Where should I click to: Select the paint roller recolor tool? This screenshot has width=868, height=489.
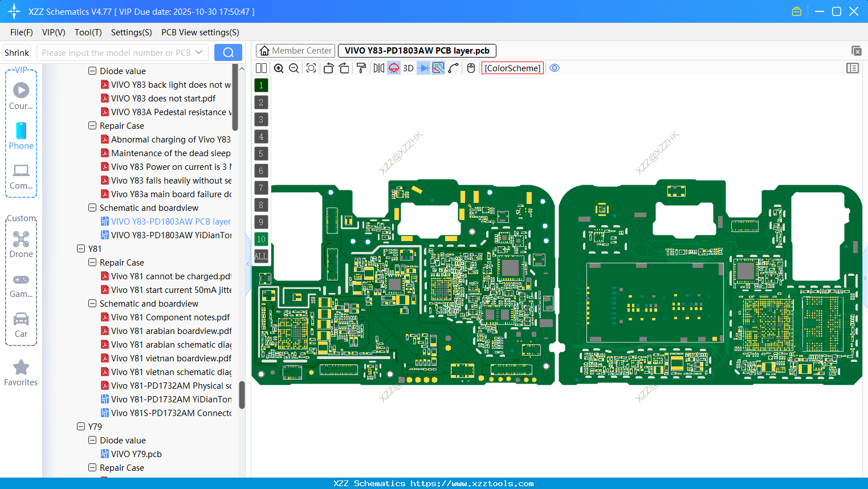tap(361, 68)
